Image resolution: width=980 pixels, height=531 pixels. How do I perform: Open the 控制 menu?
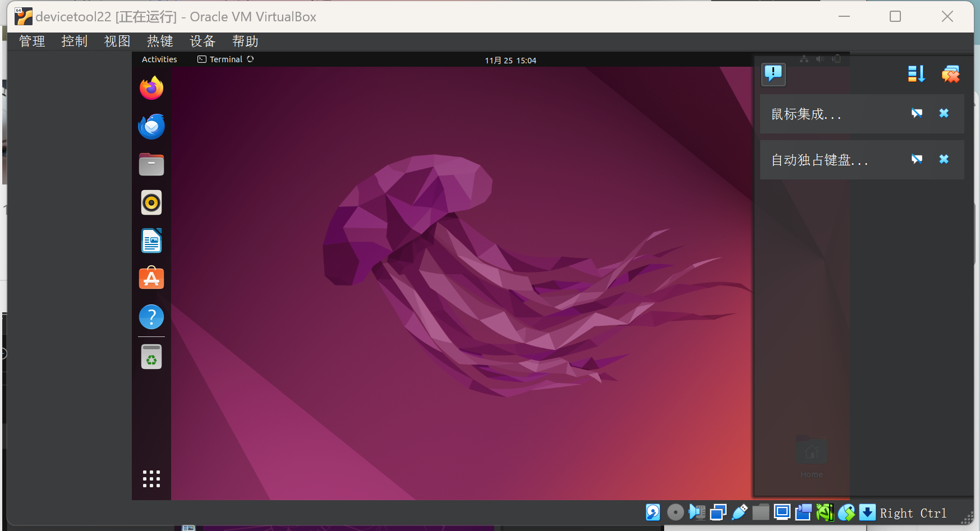[x=75, y=41]
